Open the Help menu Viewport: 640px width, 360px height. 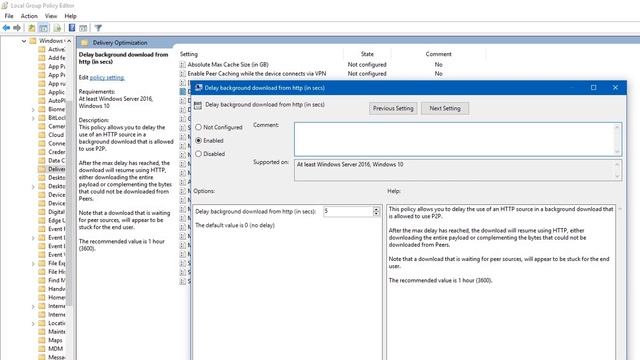pyautogui.click(x=70, y=16)
